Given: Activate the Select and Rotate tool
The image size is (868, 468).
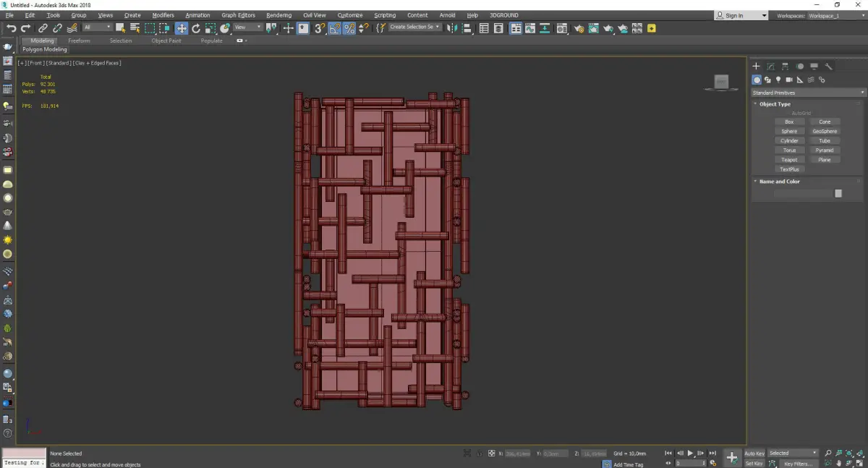Looking at the screenshot, I should 195,28.
